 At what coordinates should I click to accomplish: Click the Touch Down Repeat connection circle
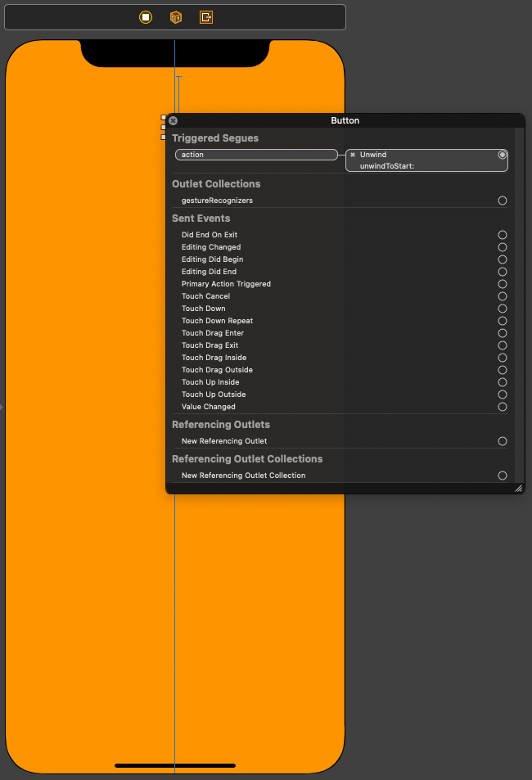[503, 321]
